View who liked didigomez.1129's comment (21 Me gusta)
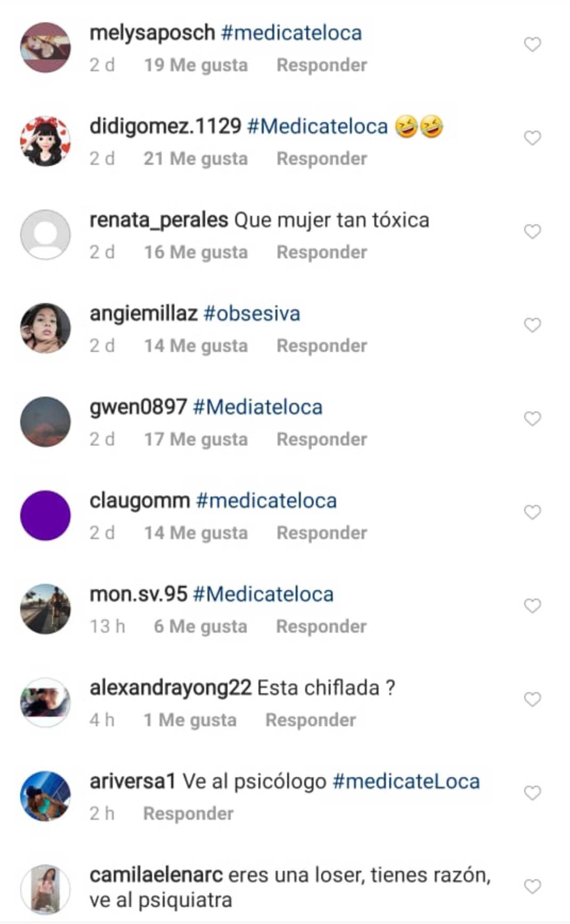This screenshot has height=924, width=570. [x=196, y=158]
